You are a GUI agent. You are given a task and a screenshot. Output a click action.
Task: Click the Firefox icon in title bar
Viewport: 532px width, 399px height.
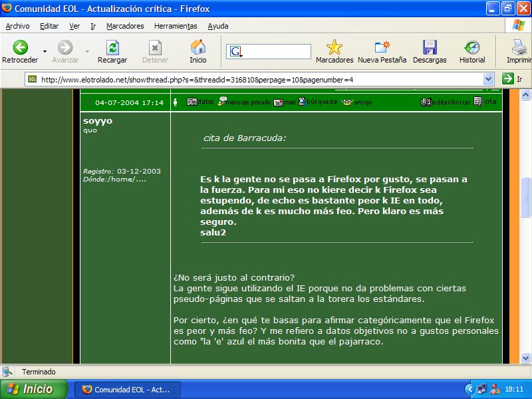7,8
